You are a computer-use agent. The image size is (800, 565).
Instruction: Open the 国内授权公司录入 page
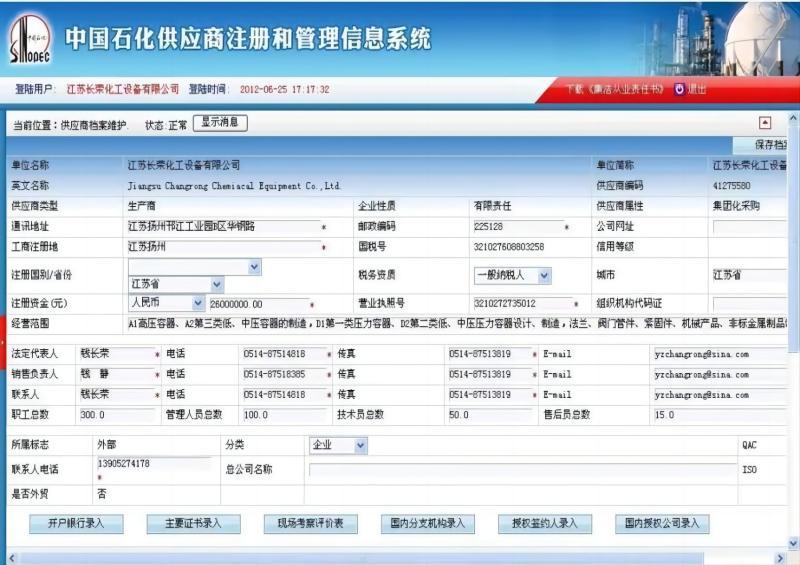(662, 524)
